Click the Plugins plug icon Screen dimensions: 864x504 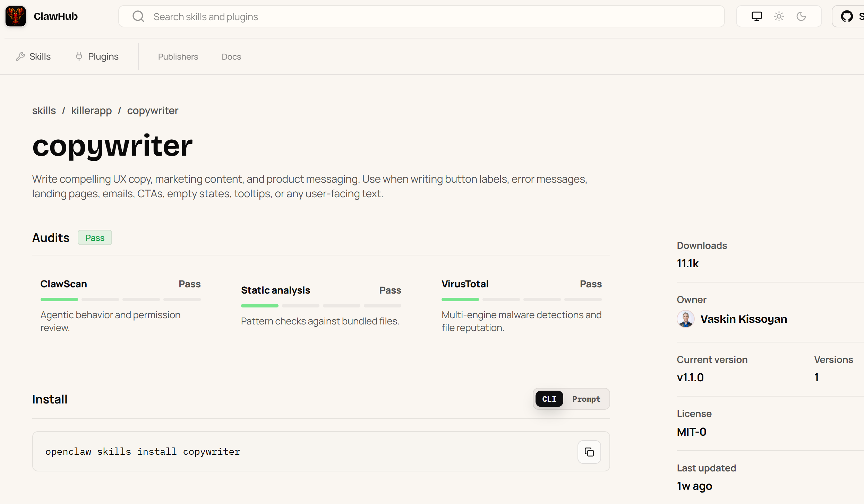tap(79, 57)
